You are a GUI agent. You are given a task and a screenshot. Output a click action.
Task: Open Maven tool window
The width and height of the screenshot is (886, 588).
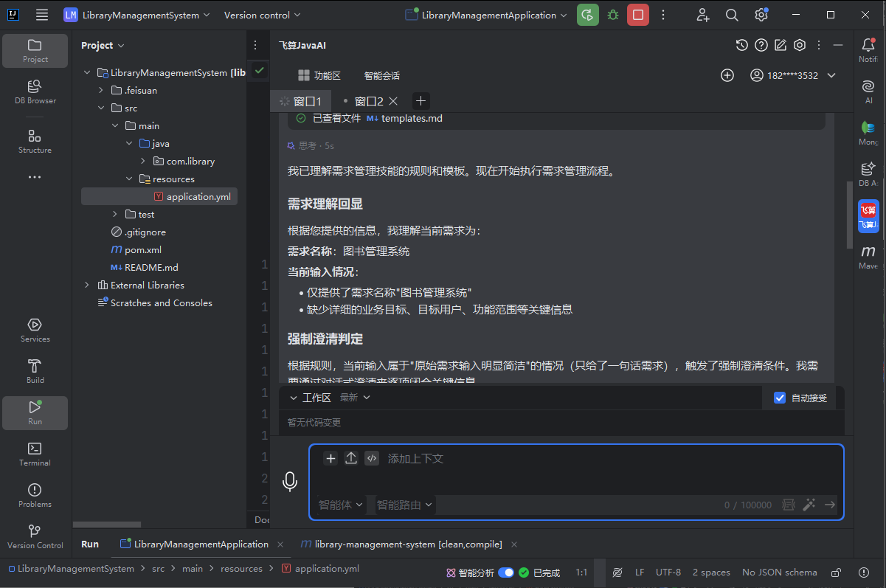(868, 257)
